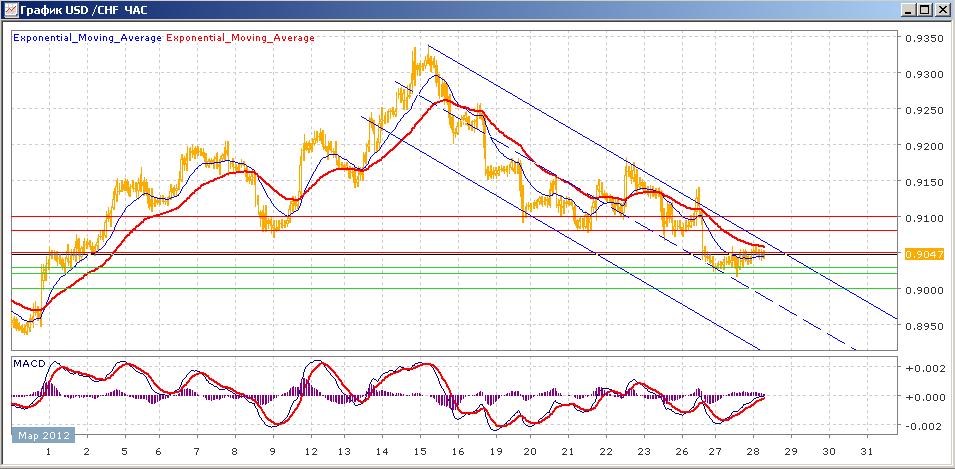Click date 12 on the time axis
Screen dimensions: 955x469
(311, 452)
